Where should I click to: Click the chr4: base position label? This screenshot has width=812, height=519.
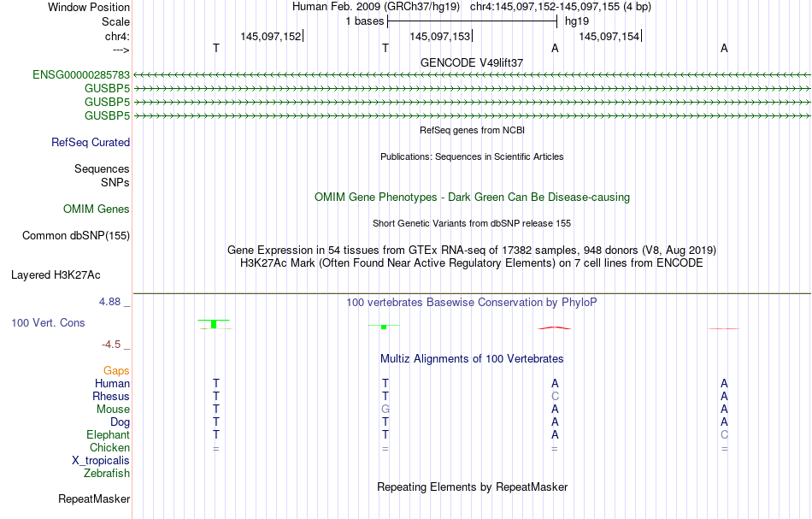(117, 36)
